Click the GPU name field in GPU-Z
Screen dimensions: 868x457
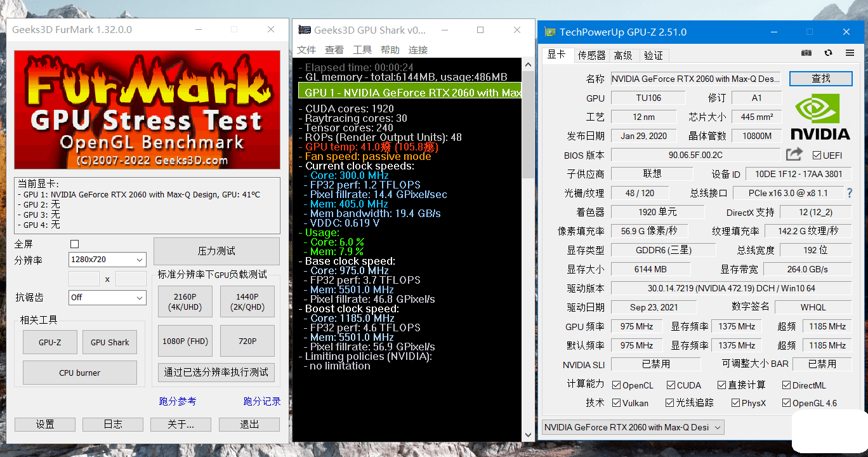coord(696,79)
